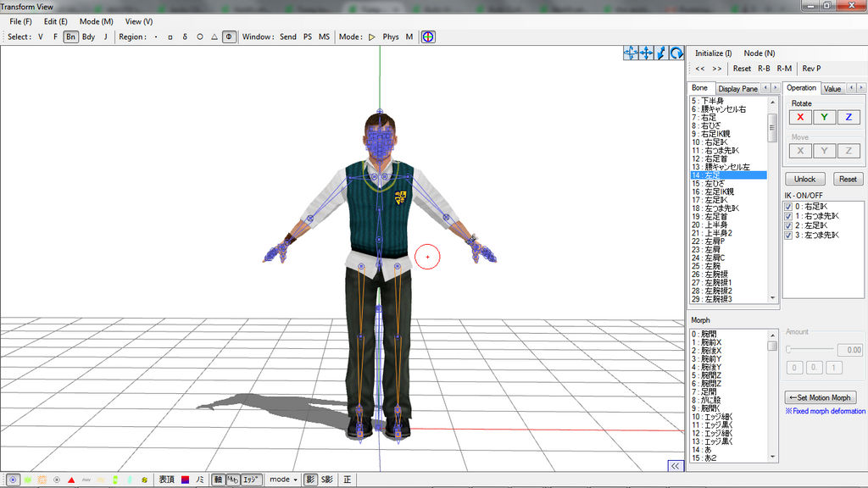The width and height of the screenshot is (868, 488).
Task: Click the colored circle crosshair toolbar icon
Action: (x=429, y=37)
